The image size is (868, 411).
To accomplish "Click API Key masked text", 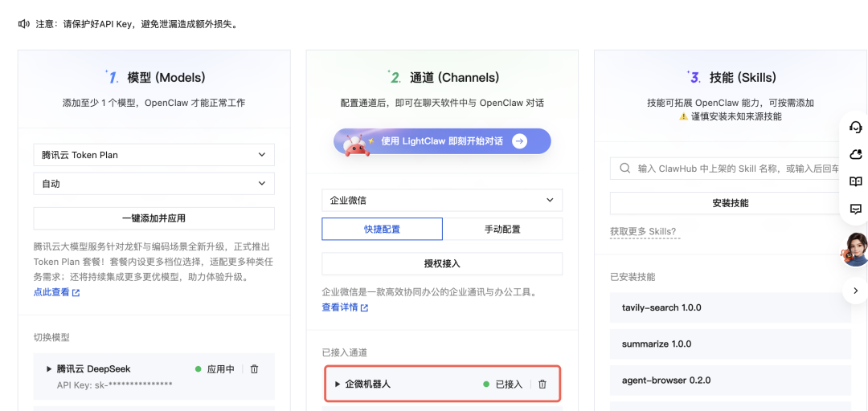I will [115, 385].
